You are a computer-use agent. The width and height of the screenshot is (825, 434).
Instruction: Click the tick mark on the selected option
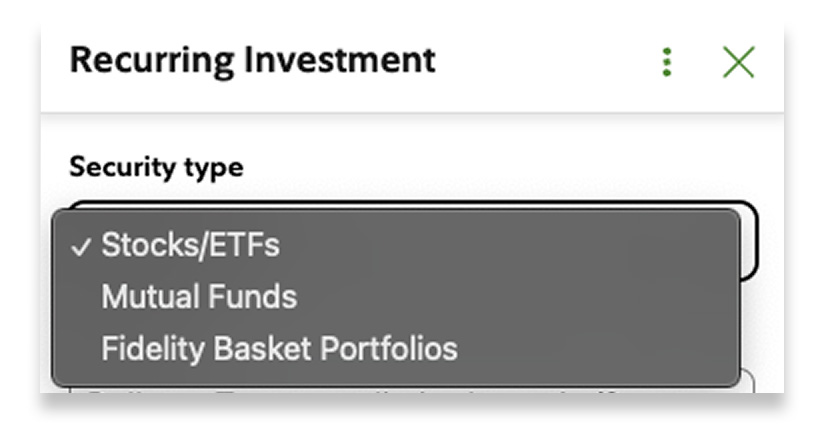coord(81,246)
